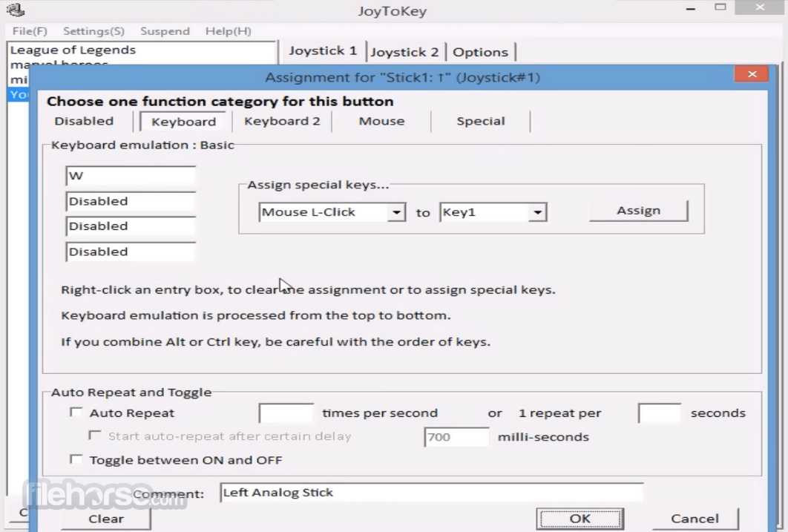This screenshot has width=788, height=532.
Task: Open the Options tab
Action: (480, 52)
